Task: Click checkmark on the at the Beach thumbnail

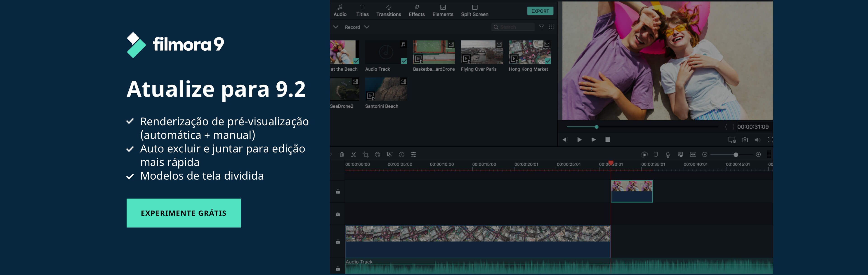Action: pos(356,61)
